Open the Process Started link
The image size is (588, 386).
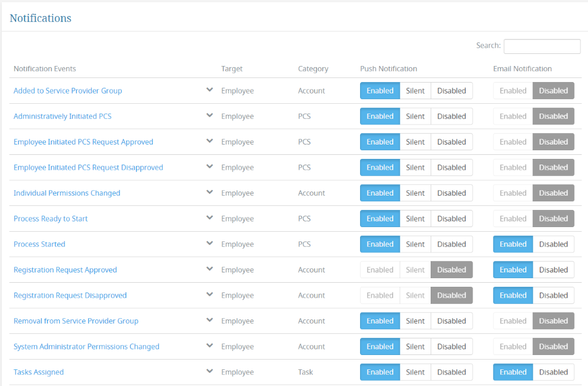40,244
